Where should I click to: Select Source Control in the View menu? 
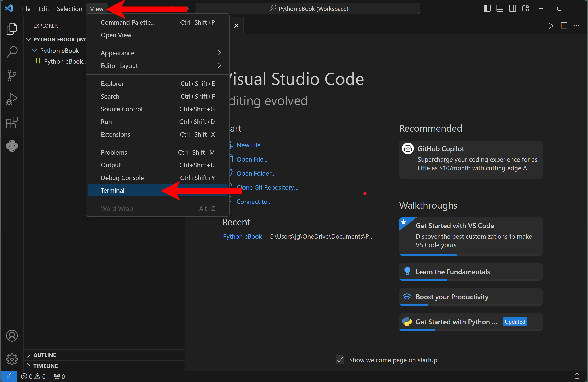158,109
